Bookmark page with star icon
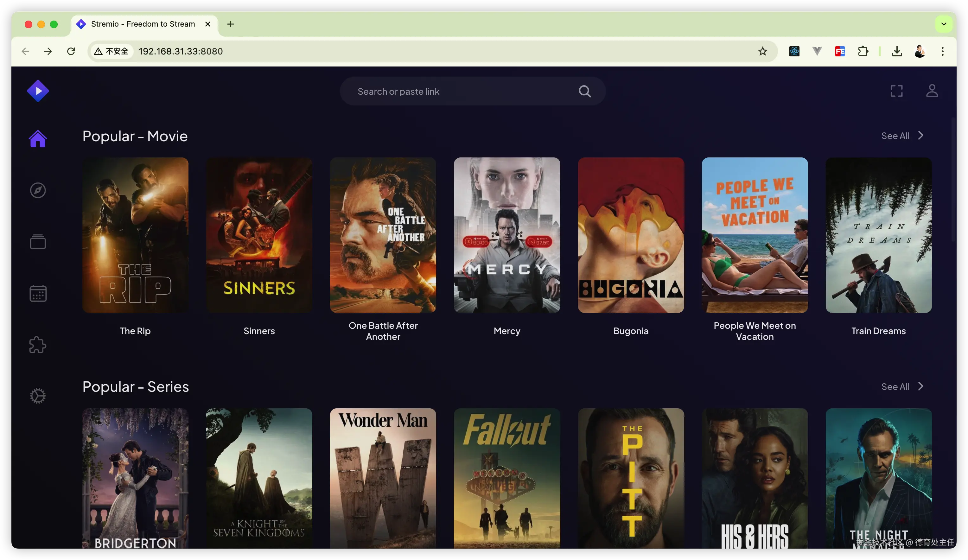Viewport: 968px width, 560px height. [x=762, y=51]
